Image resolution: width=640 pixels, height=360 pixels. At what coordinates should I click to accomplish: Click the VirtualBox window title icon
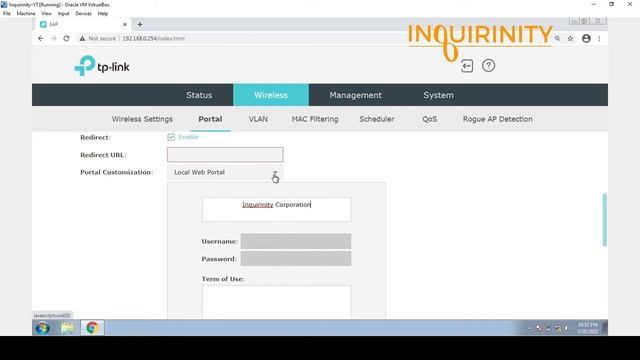(x=4, y=4)
